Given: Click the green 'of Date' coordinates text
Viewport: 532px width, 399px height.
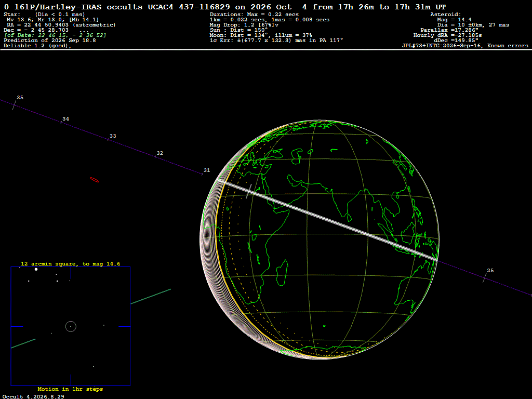Looking at the screenshot, I should 55,35.
